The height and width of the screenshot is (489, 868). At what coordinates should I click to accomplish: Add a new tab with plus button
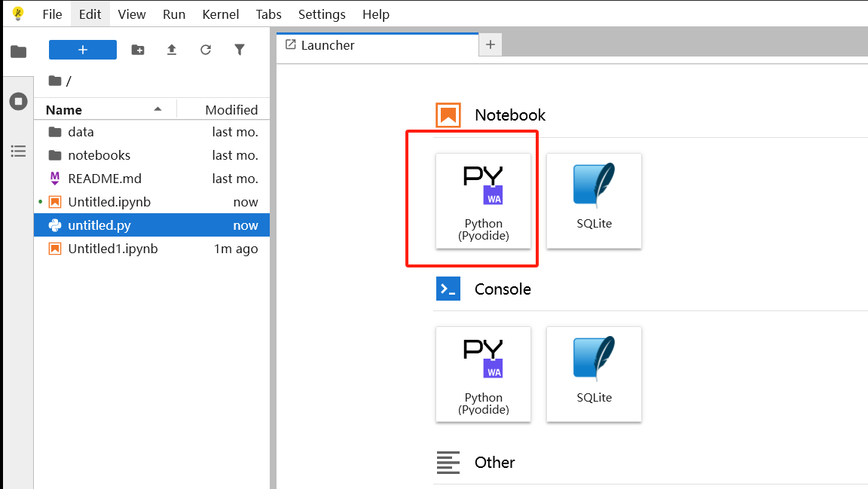491,45
